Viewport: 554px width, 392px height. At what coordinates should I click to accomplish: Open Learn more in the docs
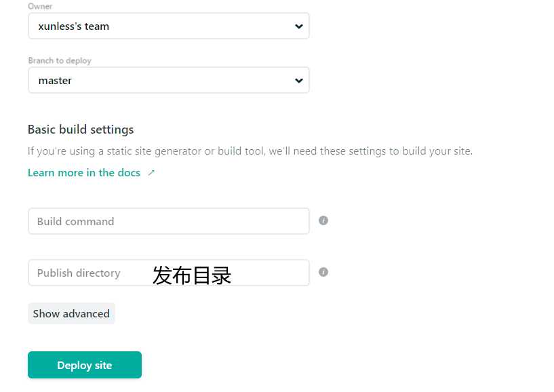[84, 172]
